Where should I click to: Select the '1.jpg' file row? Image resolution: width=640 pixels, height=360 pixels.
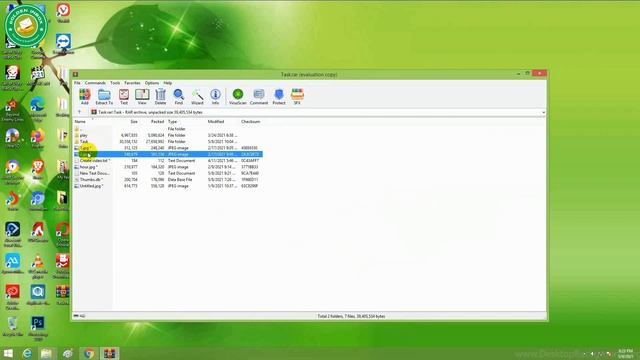[x=168, y=148]
